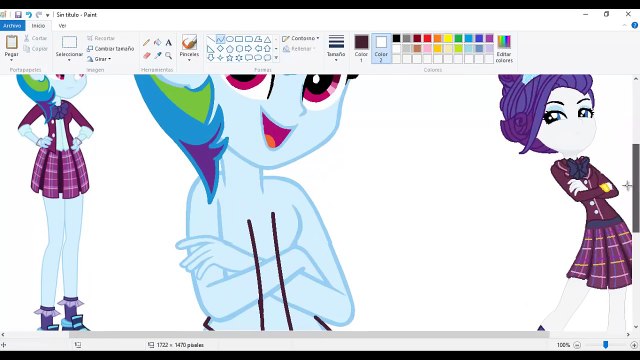Click the Pinceles brush icon
This screenshot has height=360, width=640.
pos(189,42)
